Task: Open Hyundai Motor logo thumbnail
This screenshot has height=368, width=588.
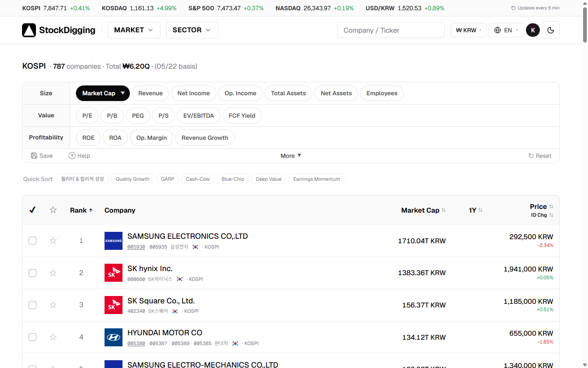Action: [x=114, y=337]
